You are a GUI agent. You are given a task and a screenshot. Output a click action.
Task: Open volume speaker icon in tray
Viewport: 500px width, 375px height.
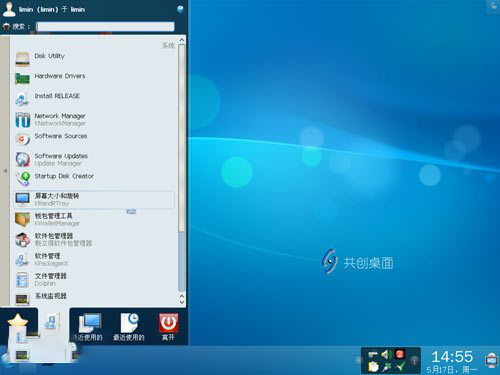tap(386, 354)
